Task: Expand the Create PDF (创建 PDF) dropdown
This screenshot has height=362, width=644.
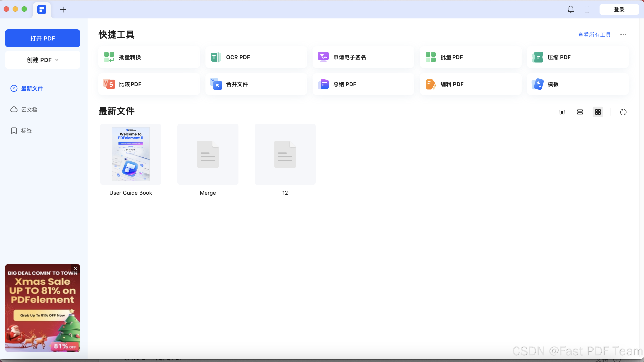Action: point(42,60)
